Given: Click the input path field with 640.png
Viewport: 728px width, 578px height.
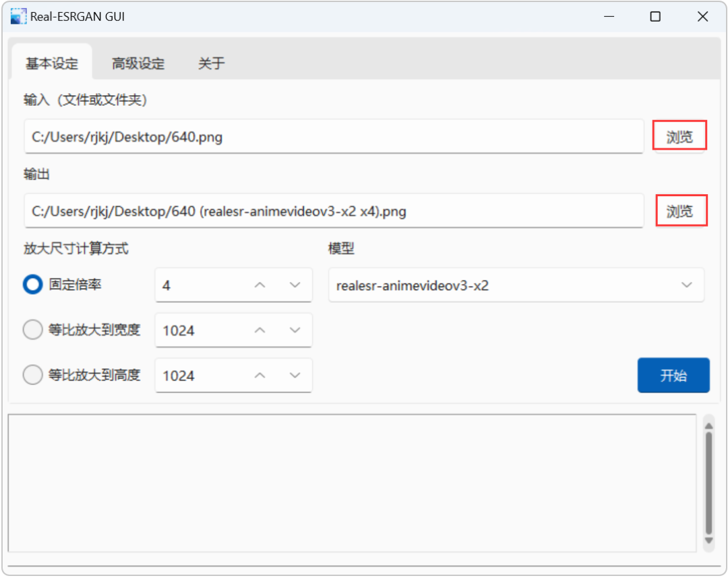Looking at the screenshot, I should (x=334, y=137).
